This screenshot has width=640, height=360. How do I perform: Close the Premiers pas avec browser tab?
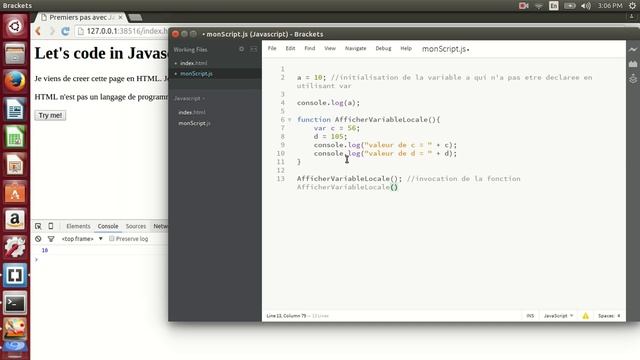click(120, 18)
